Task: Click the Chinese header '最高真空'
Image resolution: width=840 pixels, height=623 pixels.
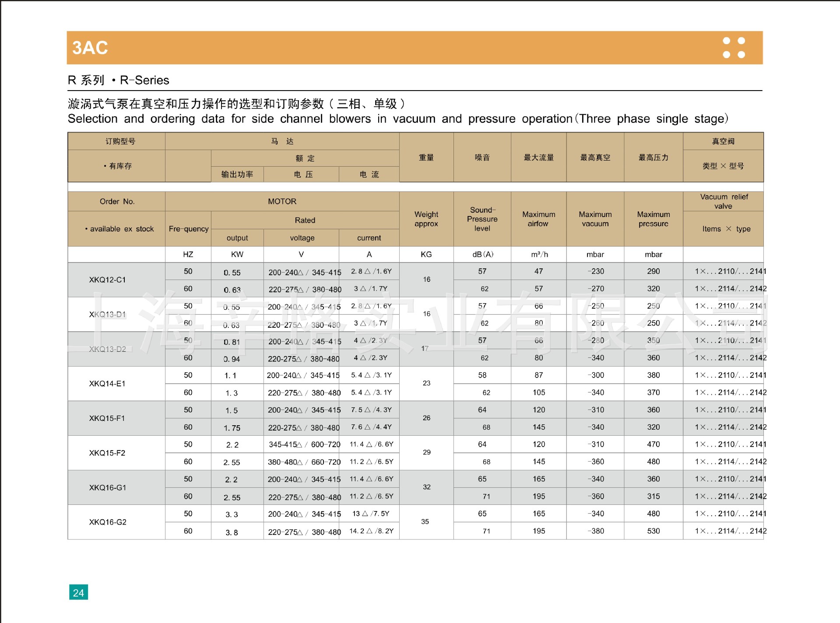Action: pyautogui.click(x=595, y=157)
